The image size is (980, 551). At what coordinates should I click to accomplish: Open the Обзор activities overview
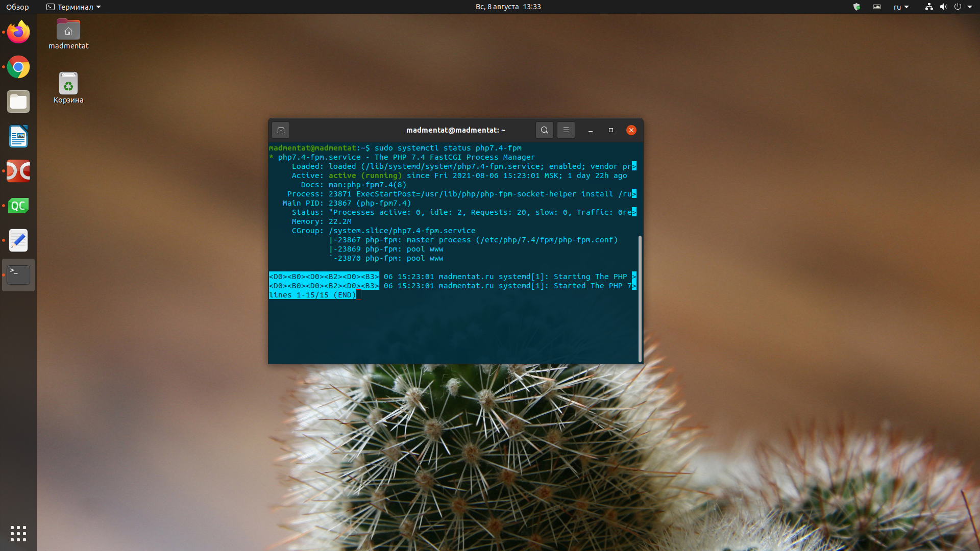tap(17, 7)
